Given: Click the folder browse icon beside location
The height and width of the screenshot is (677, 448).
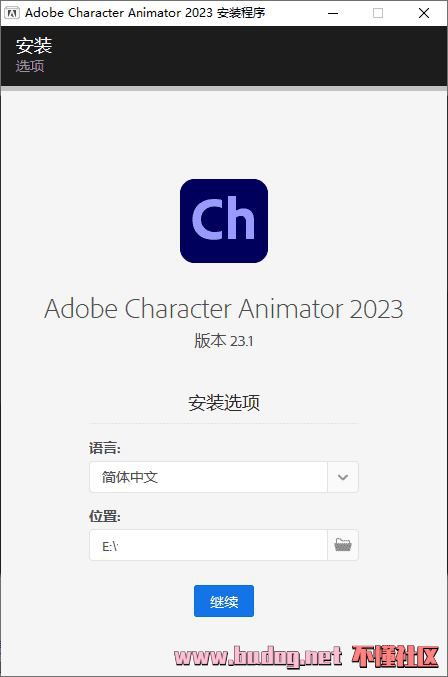Looking at the screenshot, I should (343, 545).
